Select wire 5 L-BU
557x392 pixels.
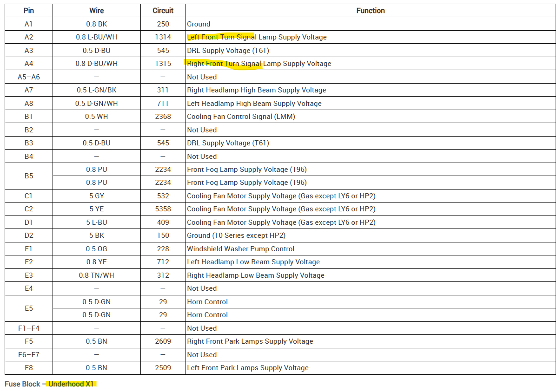(97, 222)
